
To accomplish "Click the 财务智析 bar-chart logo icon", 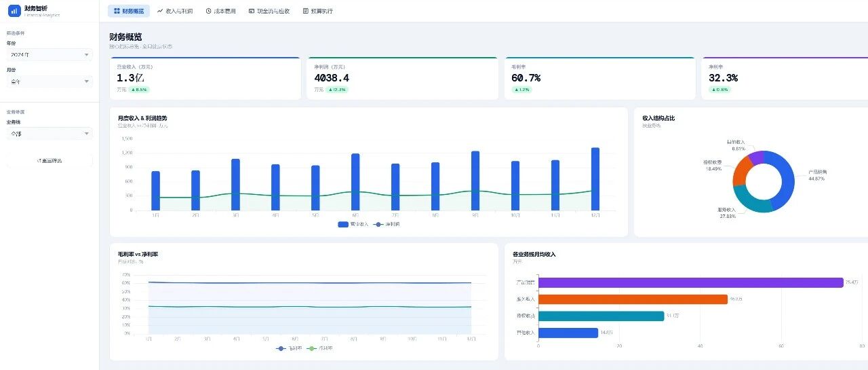I will (14, 11).
